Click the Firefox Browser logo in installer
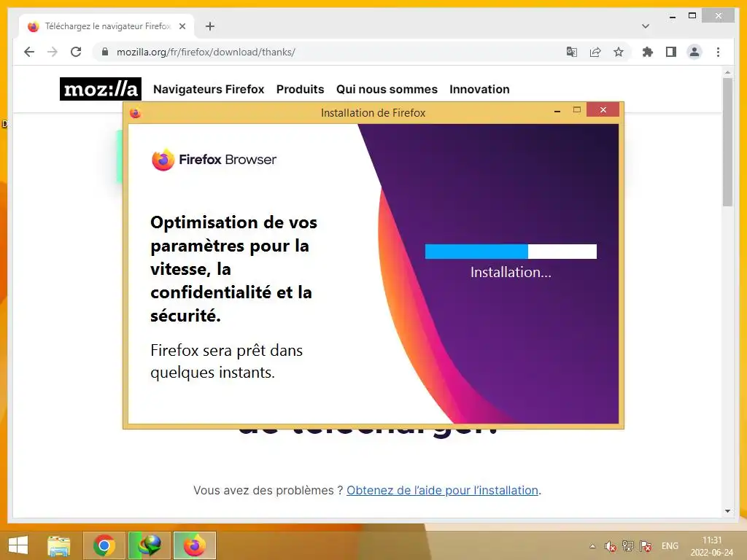Screen dimensions: 747x560 (x=214, y=160)
